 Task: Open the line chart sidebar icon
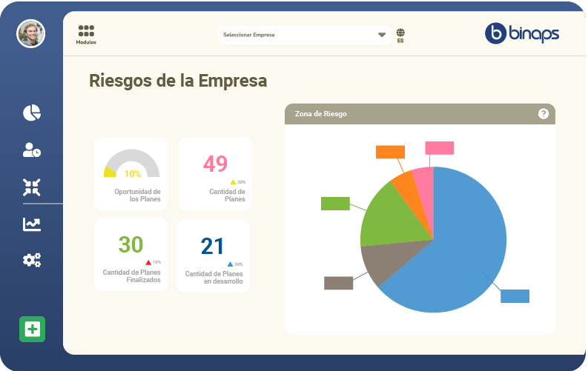pos(32,224)
